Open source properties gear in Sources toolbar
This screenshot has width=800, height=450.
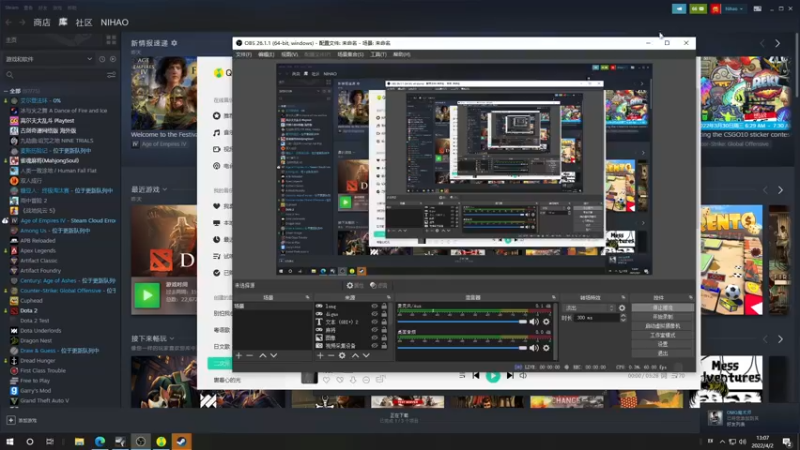pyautogui.click(x=342, y=355)
